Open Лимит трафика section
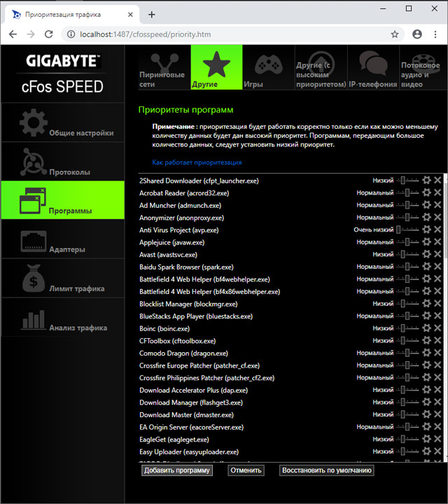The image size is (448, 504). click(x=63, y=279)
